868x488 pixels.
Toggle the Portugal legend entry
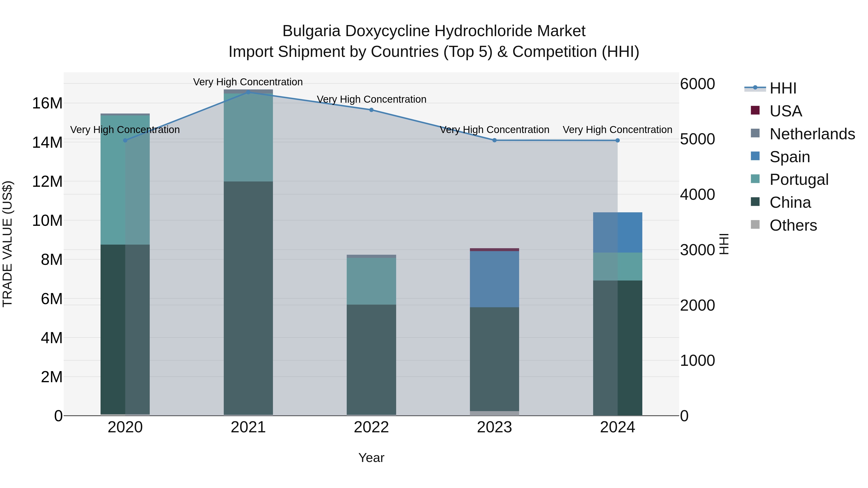coord(789,180)
